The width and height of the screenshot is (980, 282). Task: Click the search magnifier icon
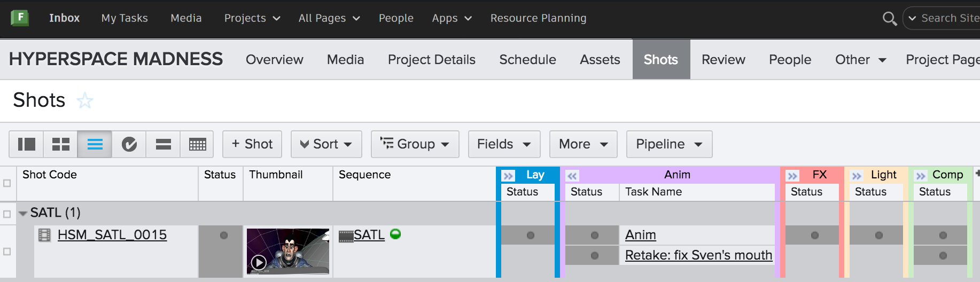[889, 19]
